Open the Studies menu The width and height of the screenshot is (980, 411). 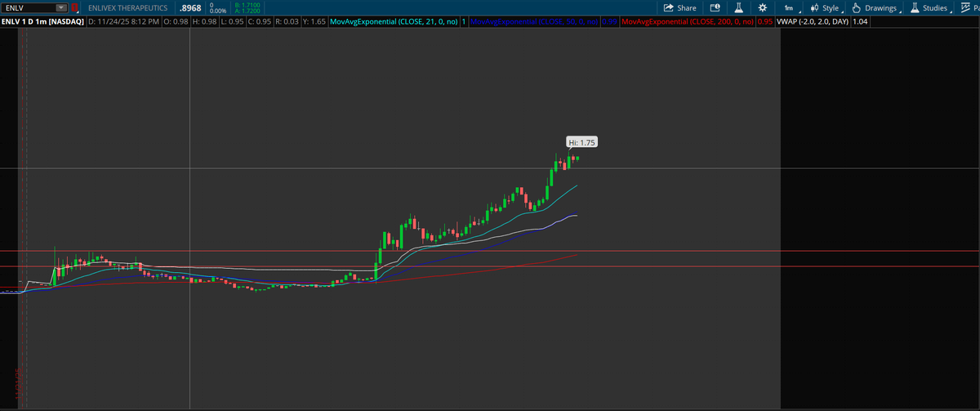click(x=929, y=7)
